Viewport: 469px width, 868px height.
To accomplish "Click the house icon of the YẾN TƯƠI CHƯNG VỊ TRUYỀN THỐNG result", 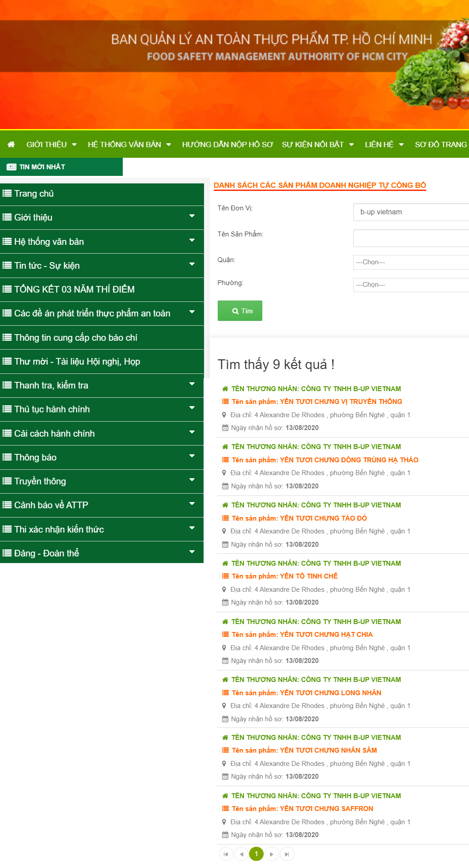I will tap(225, 389).
